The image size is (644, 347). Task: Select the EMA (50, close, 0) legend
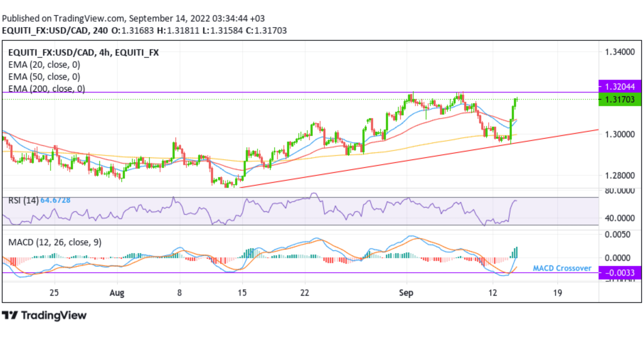[44, 77]
